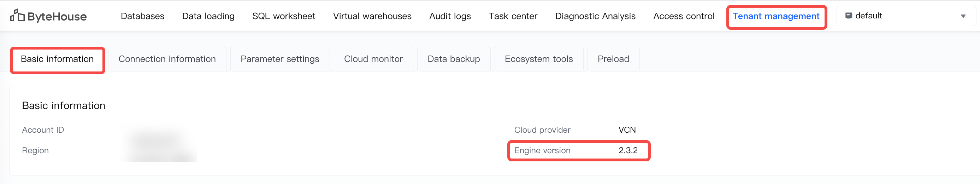The width and height of the screenshot is (980, 184).
Task: Select Tenant management menu item
Action: (776, 16)
